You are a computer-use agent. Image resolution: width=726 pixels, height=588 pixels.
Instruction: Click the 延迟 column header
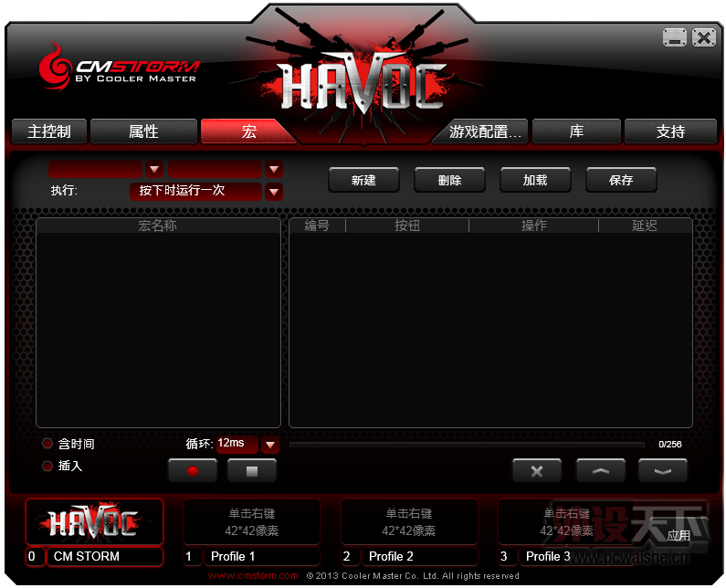[x=645, y=226]
